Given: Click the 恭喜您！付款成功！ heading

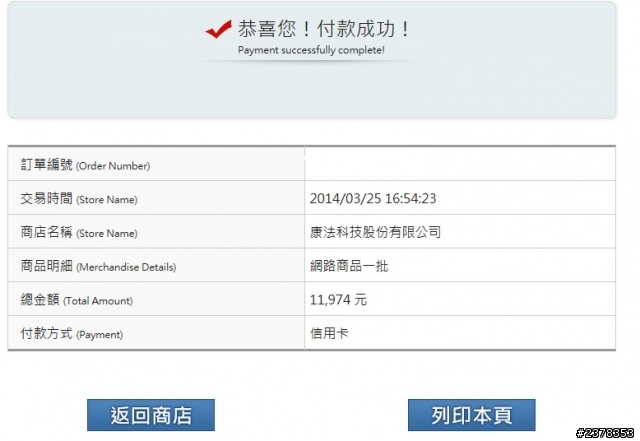Looking at the screenshot, I should coord(324,29).
